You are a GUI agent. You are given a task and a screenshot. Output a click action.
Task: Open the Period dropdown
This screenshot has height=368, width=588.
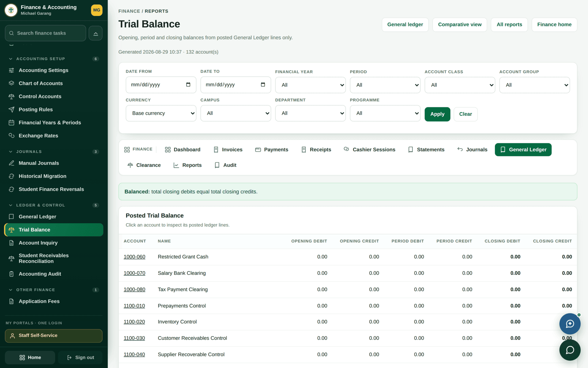(385, 85)
